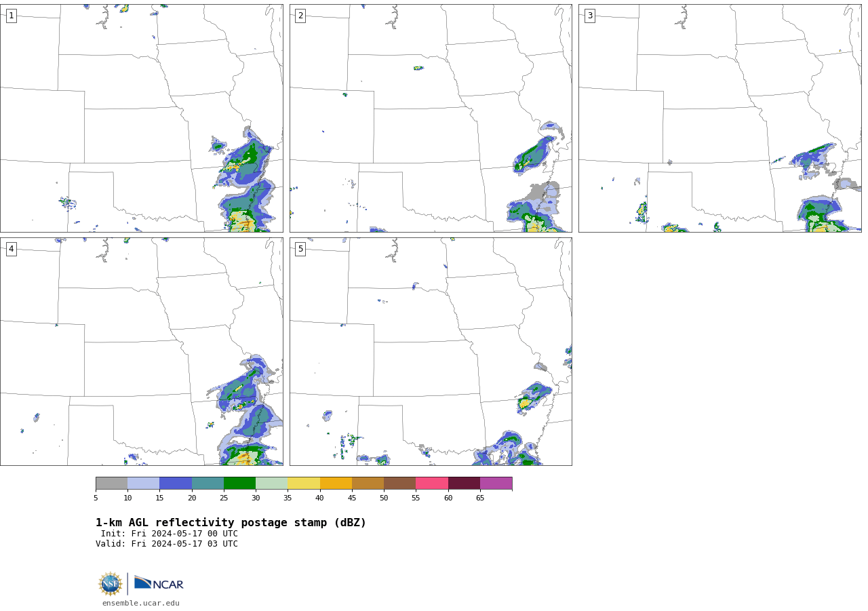
Task: Open ensemble member 3 reflectivity map
Action: [x=719, y=118]
